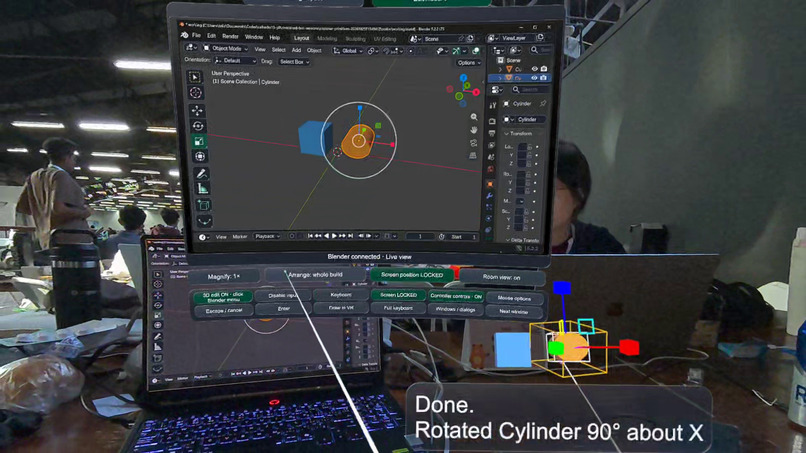Disable render camera for selected row
This screenshot has width=806, height=453.
544,78
